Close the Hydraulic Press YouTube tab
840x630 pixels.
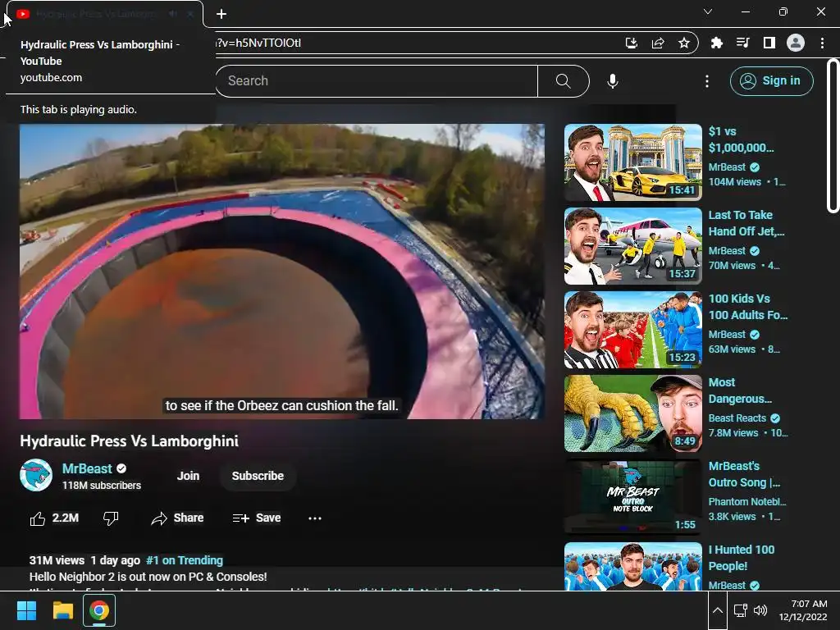coord(190,14)
